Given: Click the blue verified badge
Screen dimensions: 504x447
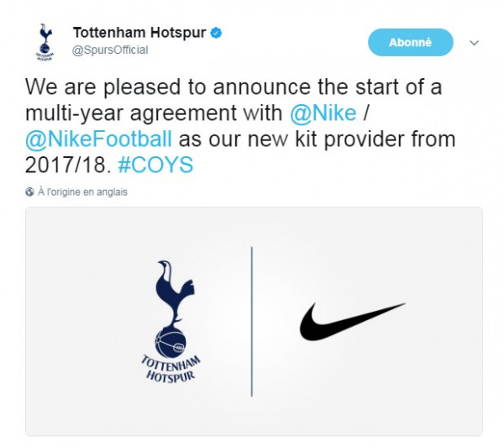Looking at the screenshot, I should pyautogui.click(x=216, y=34).
